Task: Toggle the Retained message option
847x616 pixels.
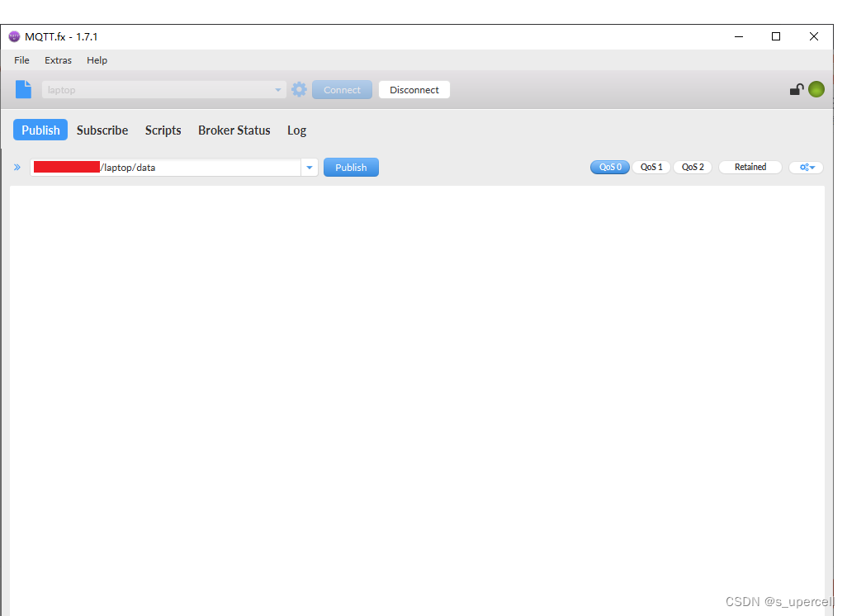Action: pos(750,167)
